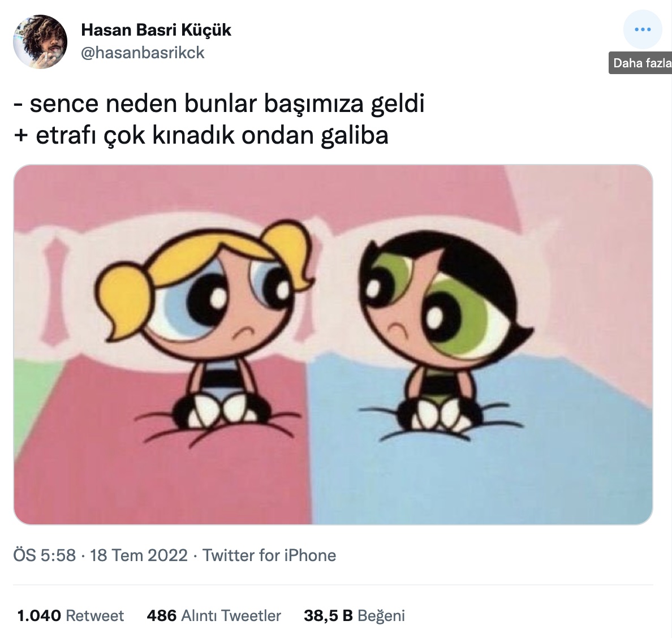The height and width of the screenshot is (638, 672).
Task: View the 1.040 Retweet list
Action: coord(70,616)
